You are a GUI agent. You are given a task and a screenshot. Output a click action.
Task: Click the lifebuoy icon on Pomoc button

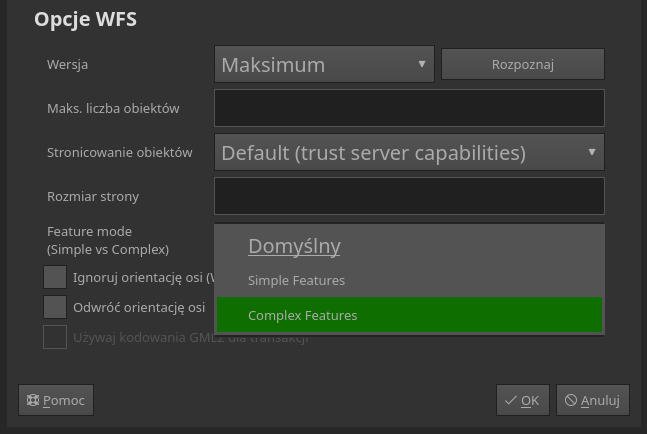click(x=32, y=400)
